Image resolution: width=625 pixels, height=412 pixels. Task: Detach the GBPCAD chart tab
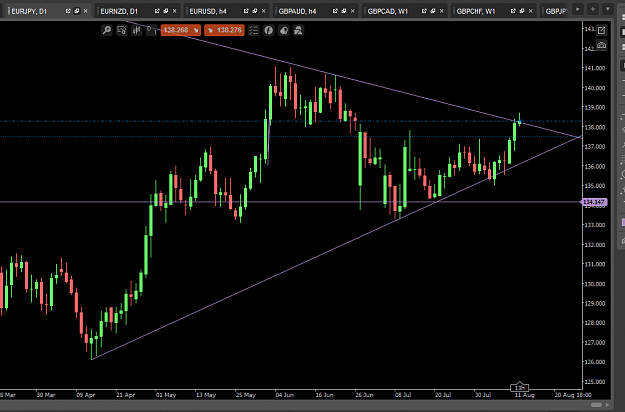(x=424, y=11)
